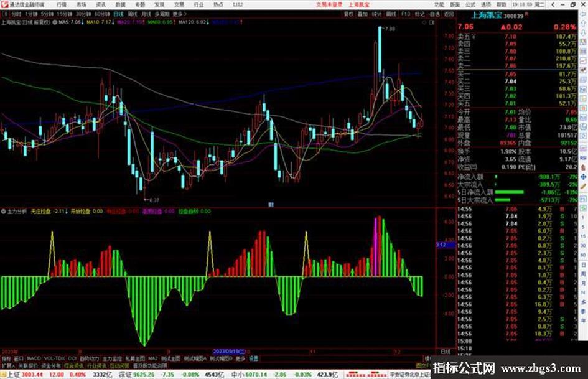Click the 统计 statistics button

point(377,14)
